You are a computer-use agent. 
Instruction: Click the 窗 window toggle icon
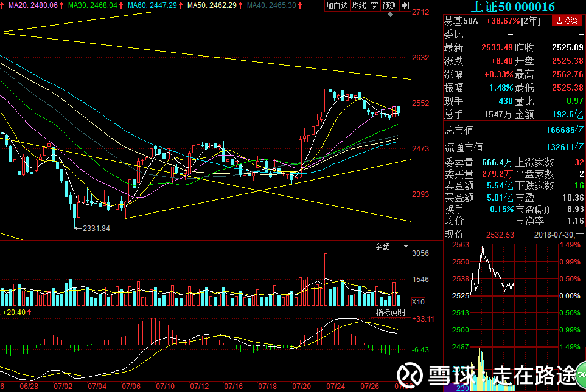click(374, 5)
